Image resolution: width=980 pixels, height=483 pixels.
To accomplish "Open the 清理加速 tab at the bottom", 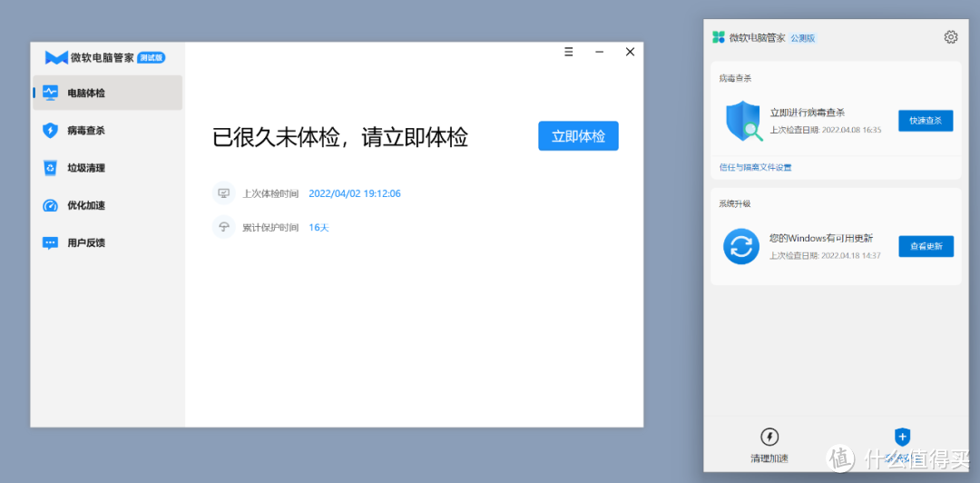I will pos(769,446).
